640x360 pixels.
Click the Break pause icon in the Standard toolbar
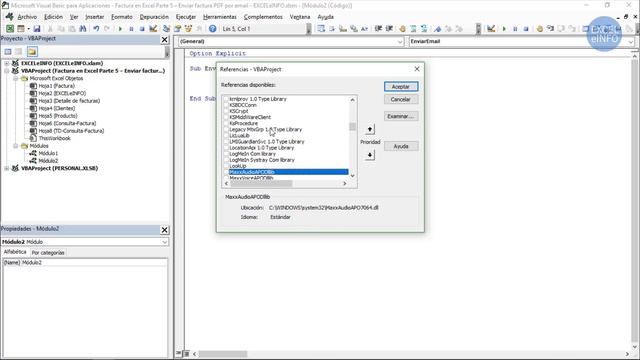(x=131, y=29)
